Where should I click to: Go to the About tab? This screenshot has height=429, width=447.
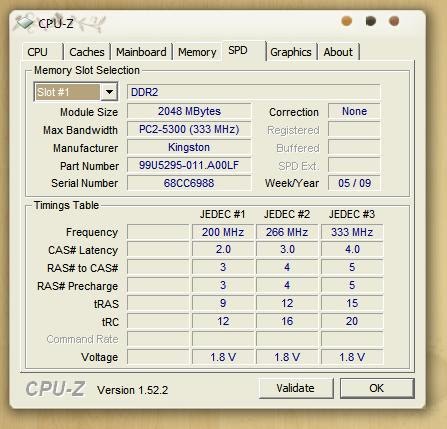[338, 52]
